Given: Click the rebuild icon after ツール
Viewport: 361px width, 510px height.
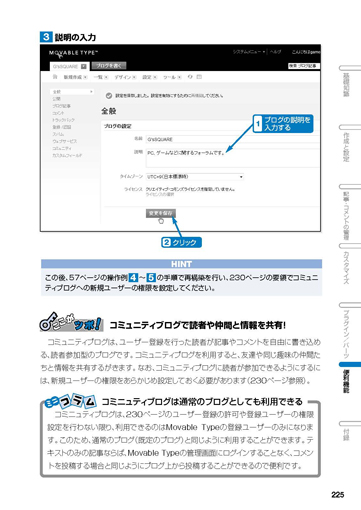Looking at the screenshot, I should pos(190,77).
